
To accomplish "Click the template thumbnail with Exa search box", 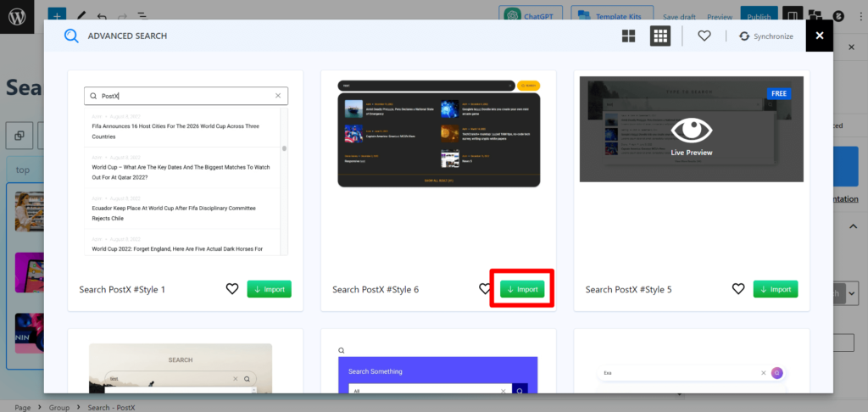I will (692, 373).
